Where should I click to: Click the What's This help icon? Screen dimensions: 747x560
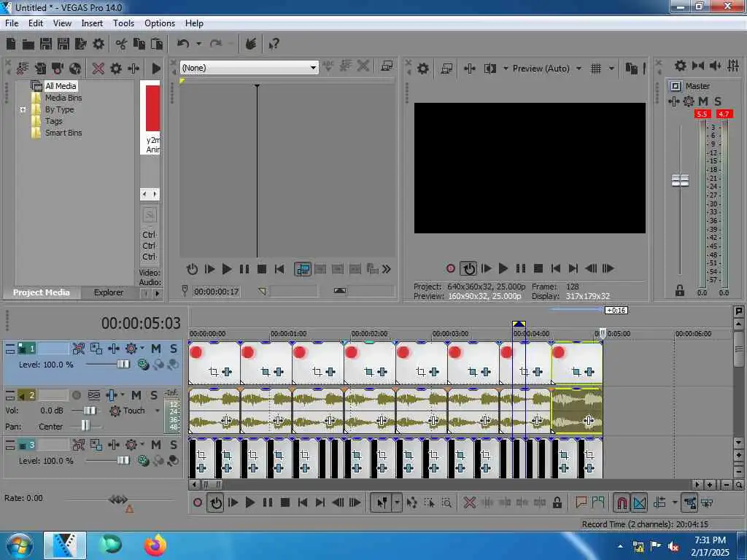pos(274,44)
